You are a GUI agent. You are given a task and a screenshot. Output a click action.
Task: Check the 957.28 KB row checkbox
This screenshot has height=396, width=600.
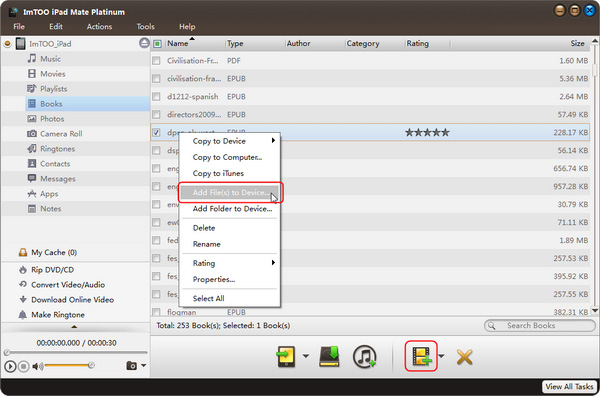click(x=156, y=186)
